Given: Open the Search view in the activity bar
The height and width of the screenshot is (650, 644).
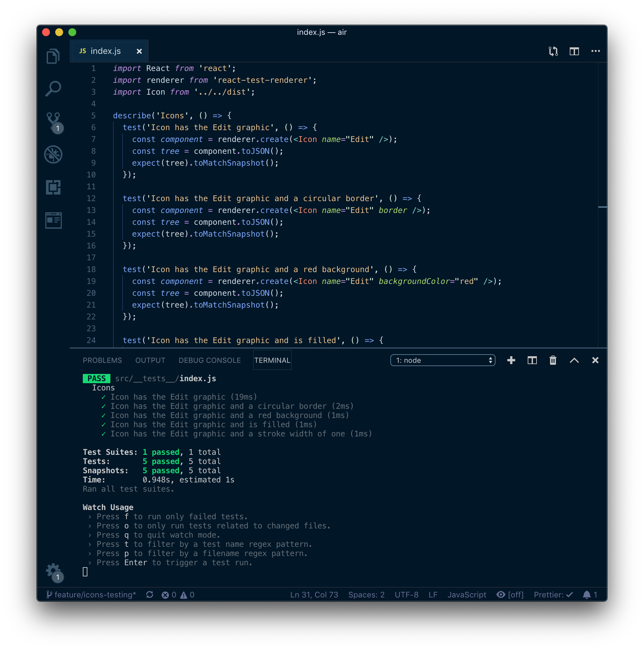Looking at the screenshot, I should coord(53,89).
